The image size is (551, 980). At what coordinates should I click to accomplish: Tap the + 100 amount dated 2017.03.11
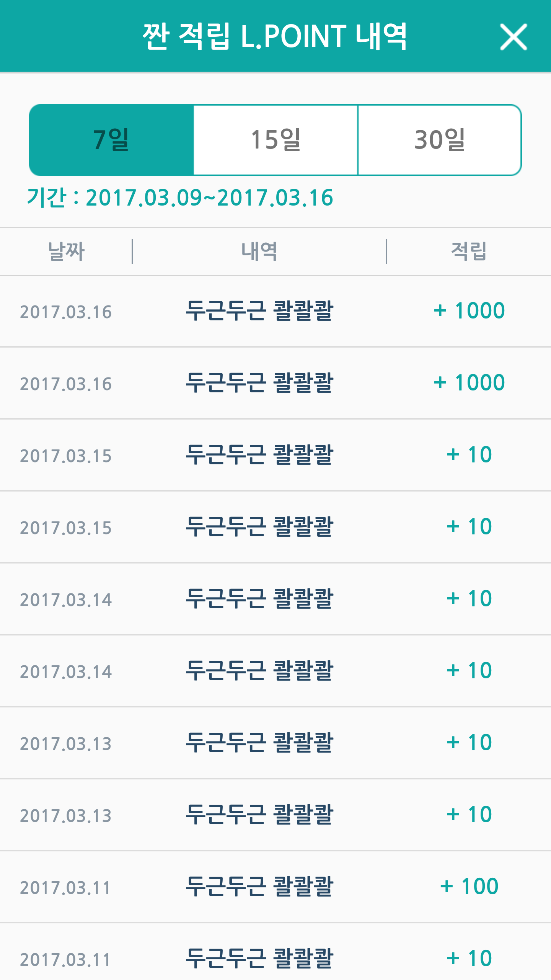pos(469,886)
